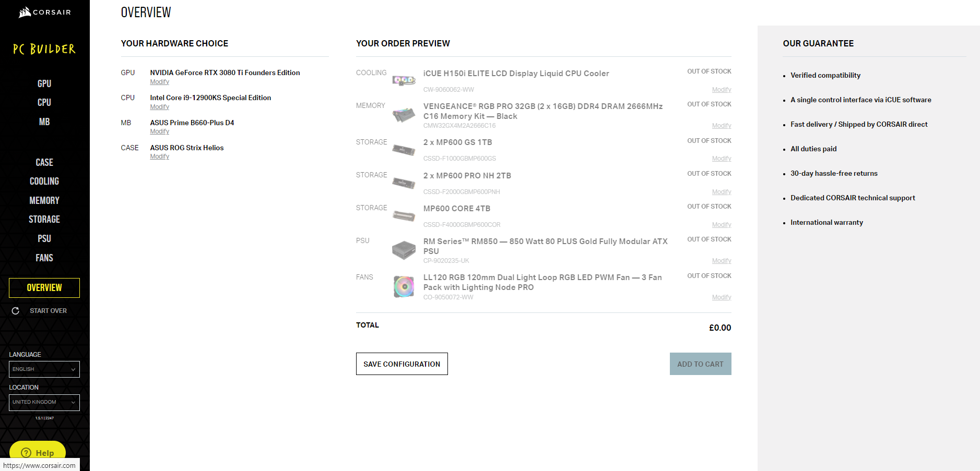The image size is (980, 471).
Task: Click 'LL120 RGB 120mm Dual Light Loop' product name
Action: (x=542, y=282)
